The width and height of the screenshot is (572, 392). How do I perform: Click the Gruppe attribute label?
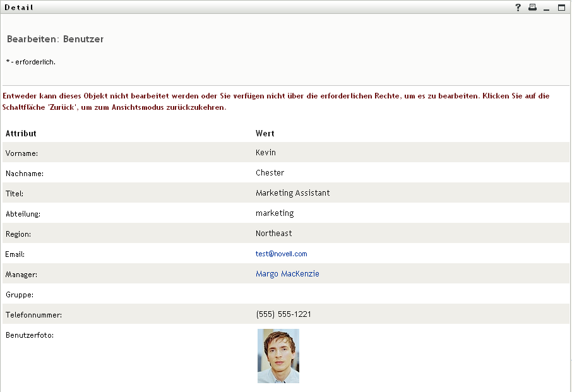(x=20, y=295)
